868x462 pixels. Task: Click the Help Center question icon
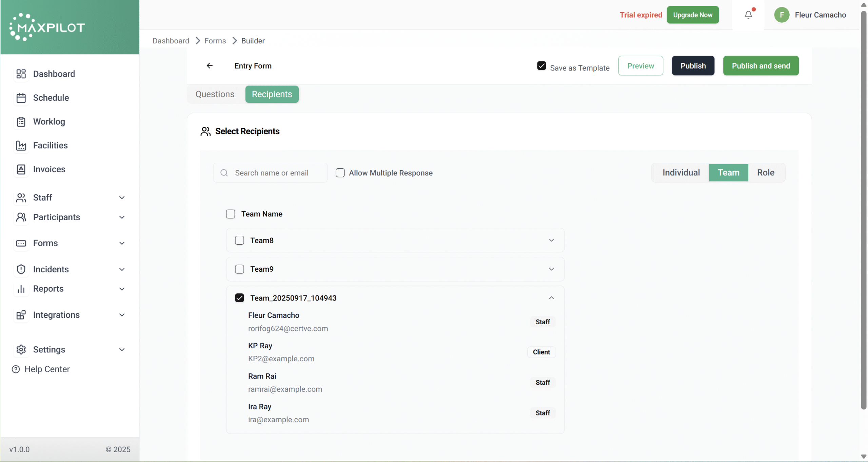[x=16, y=369]
